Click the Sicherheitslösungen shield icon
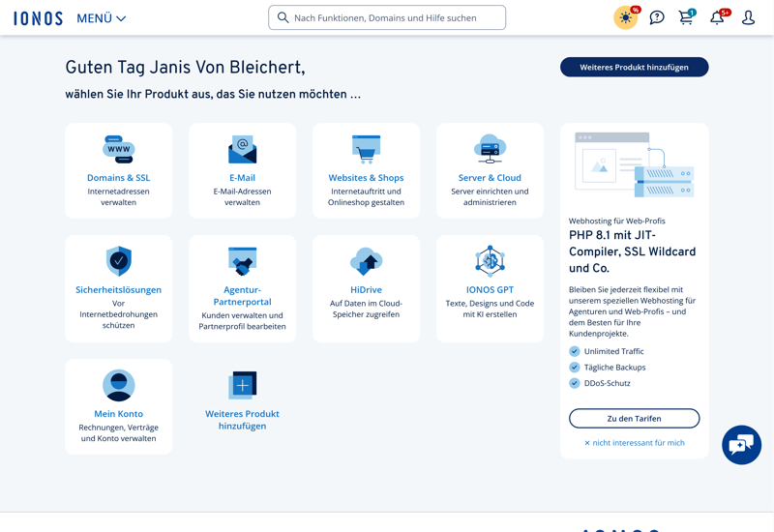 [118, 261]
